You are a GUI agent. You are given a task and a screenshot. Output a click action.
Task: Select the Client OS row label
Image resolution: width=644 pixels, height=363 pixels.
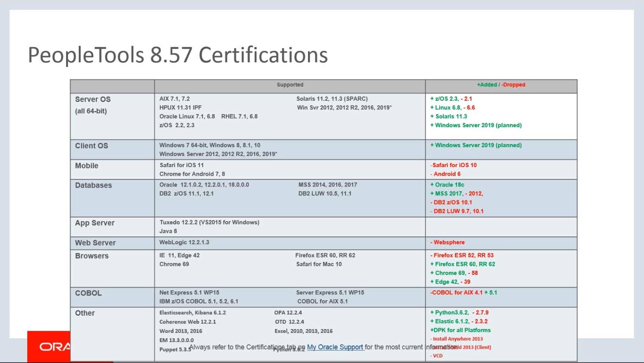pyautogui.click(x=91, y=145)
